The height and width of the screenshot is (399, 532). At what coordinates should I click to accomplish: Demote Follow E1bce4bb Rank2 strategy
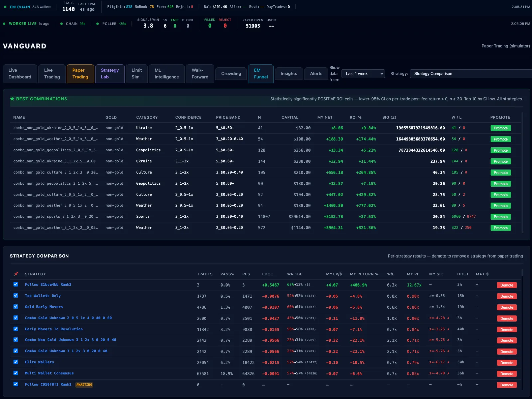tap(507, 285)
